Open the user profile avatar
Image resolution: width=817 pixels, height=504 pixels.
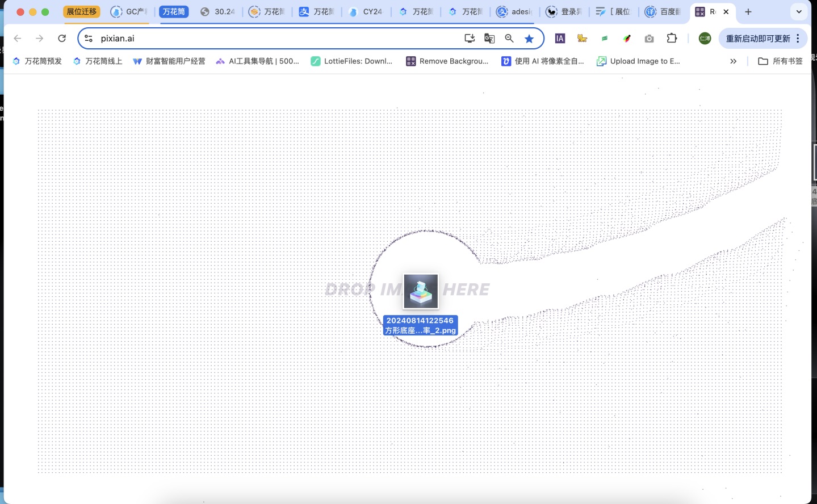[705, 39]
